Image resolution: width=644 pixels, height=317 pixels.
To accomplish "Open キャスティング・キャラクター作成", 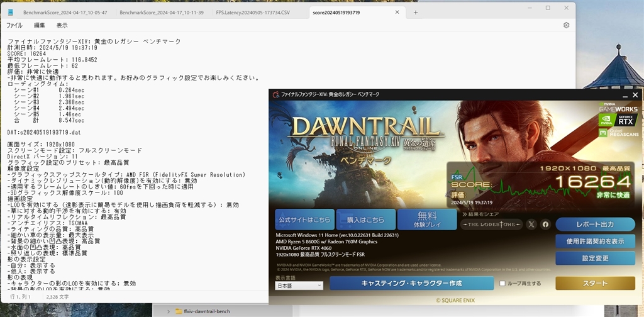I will [x=411, y=283].
